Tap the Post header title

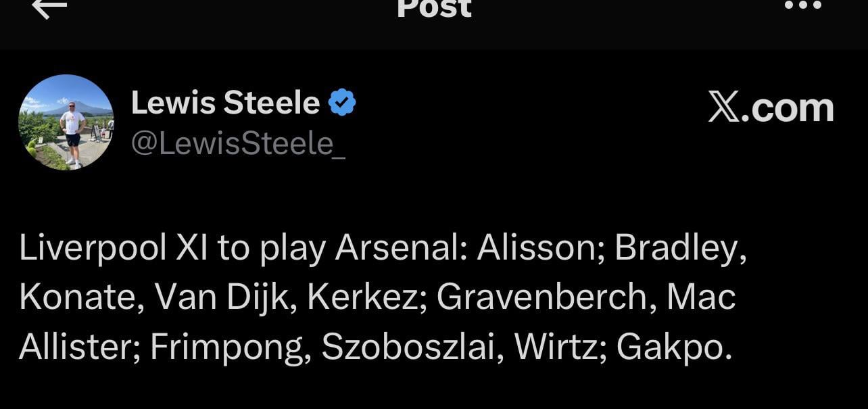click(433, 8)
